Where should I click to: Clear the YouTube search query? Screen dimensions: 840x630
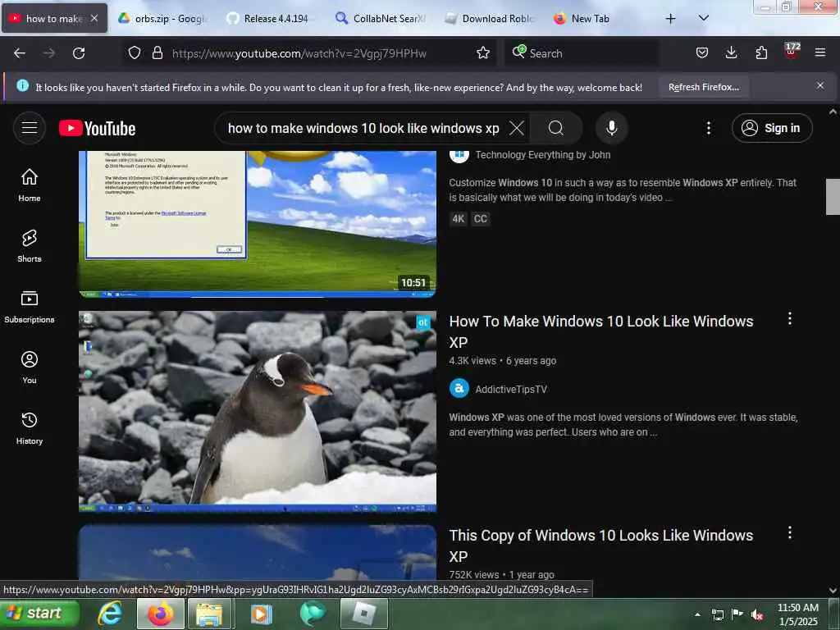click(517, 128)
